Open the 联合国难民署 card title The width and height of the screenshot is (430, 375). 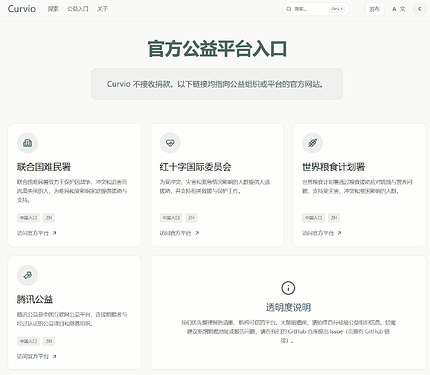click(44, 167)
